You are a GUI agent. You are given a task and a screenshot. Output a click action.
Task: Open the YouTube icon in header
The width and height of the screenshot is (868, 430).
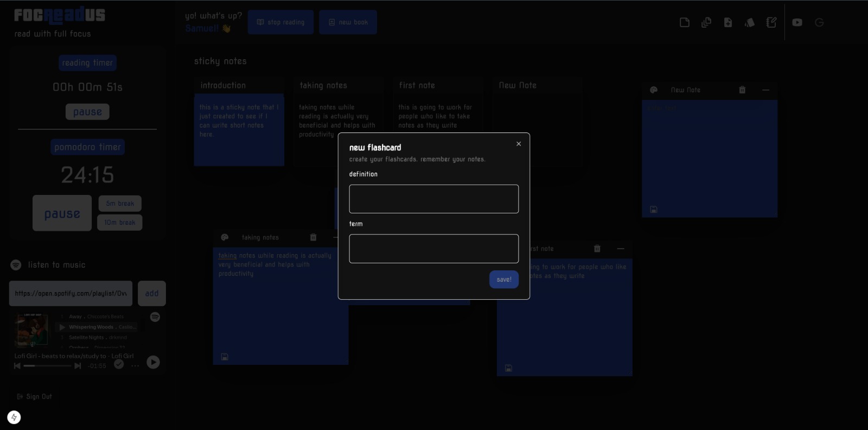(x=797, y=22)
